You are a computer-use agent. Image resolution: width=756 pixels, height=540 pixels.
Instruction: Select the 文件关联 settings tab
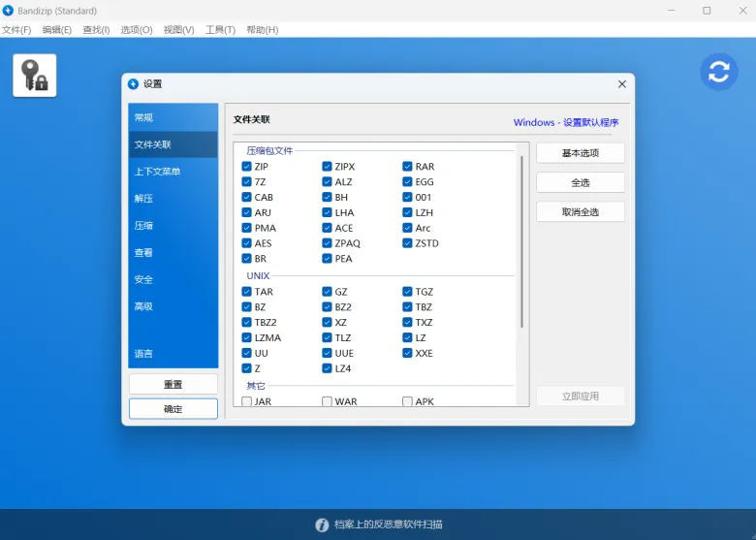(173, 144)
